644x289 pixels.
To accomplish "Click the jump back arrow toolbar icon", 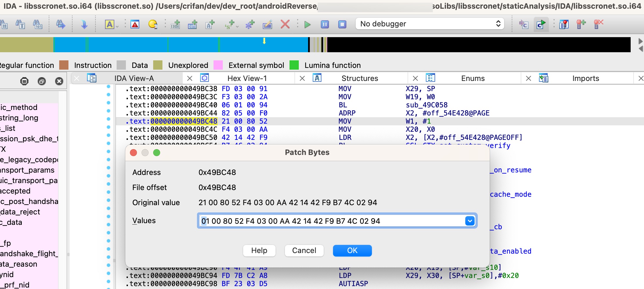I will (x=61, y=24).
